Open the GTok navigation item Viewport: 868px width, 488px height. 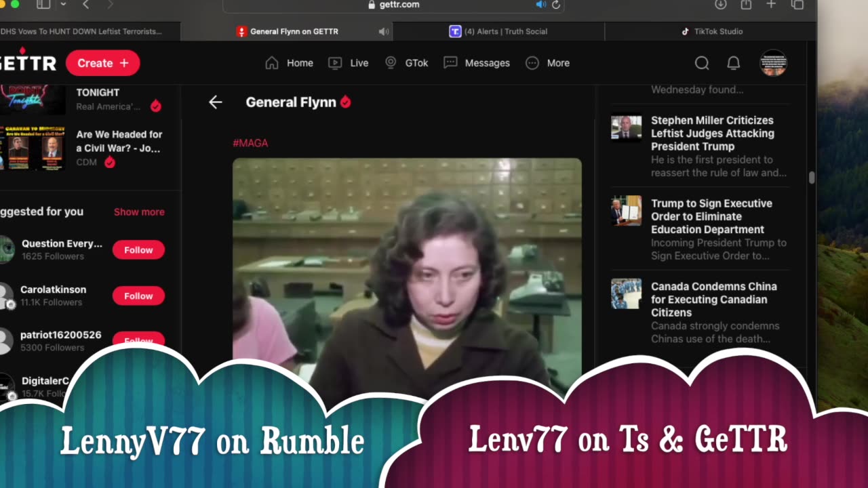click(406, 63)
